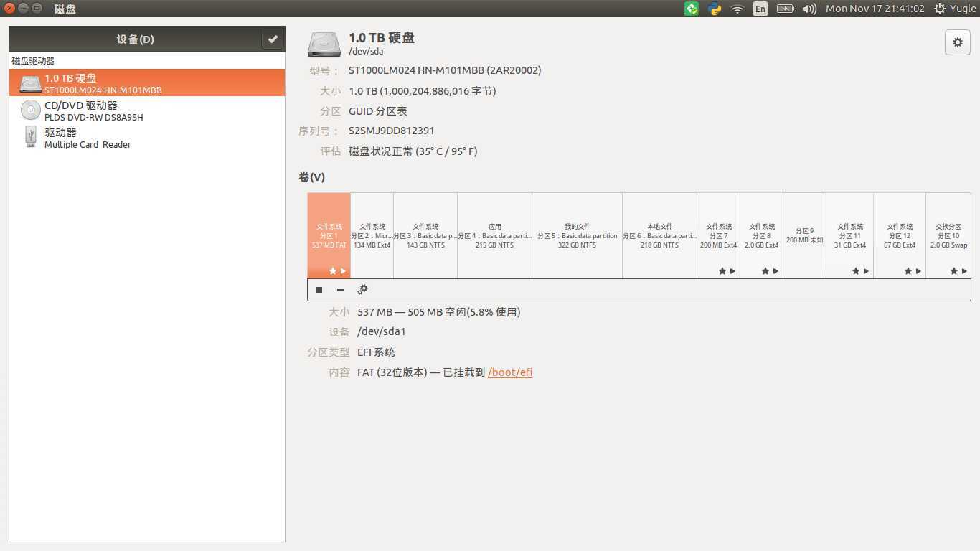This screenshot has height=551, width=980.
Task: Open the Python indicator in top panel
Action: coord(715,9)
